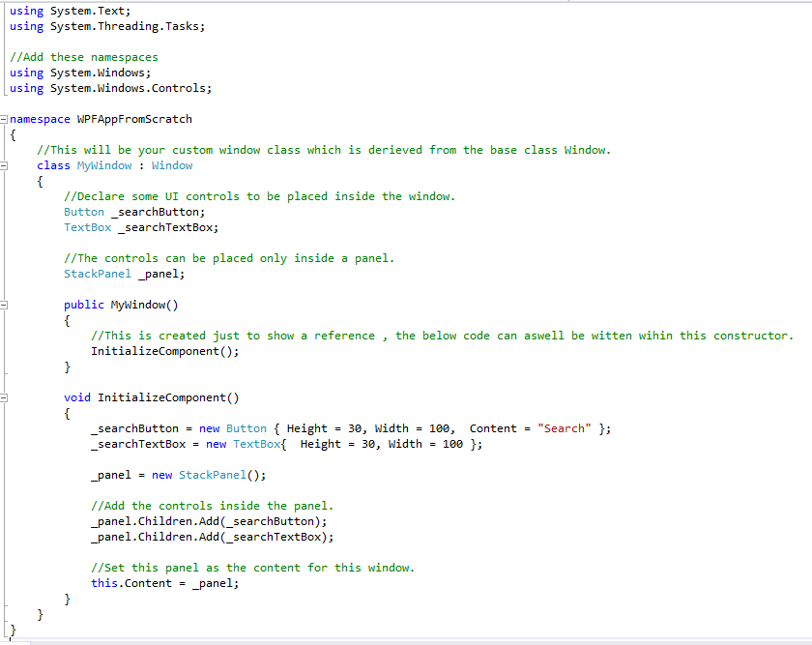Click the '//Add these namespaces' comment
Screen dimensions: 812x645
[84, 57]
